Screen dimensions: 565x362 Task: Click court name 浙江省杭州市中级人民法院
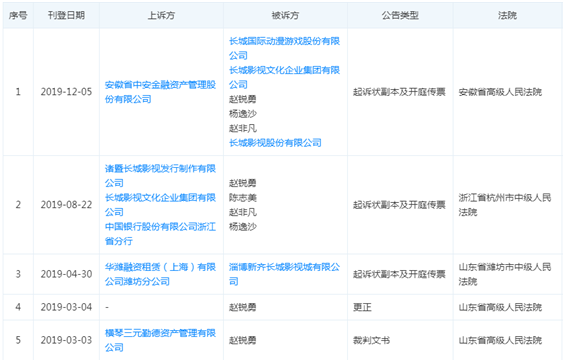pyautogui.click(x=505, y=205)
